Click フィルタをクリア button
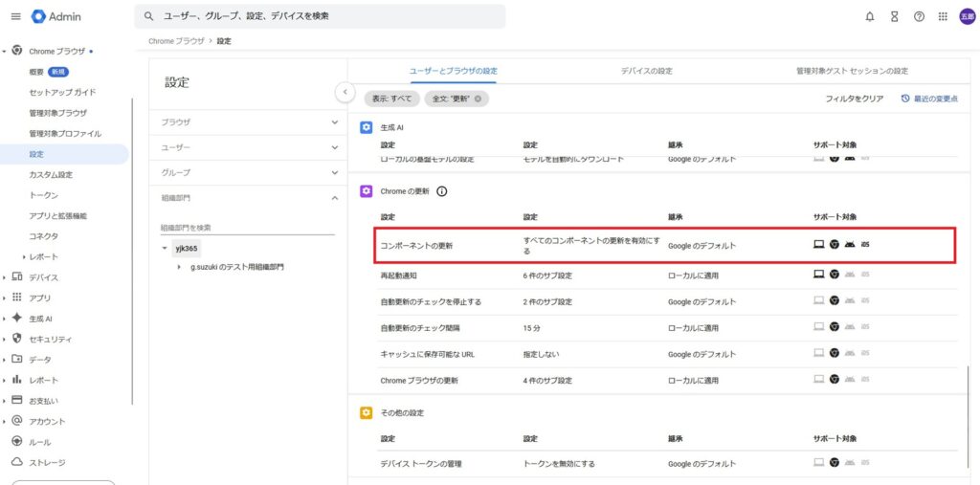 (854, 99)
